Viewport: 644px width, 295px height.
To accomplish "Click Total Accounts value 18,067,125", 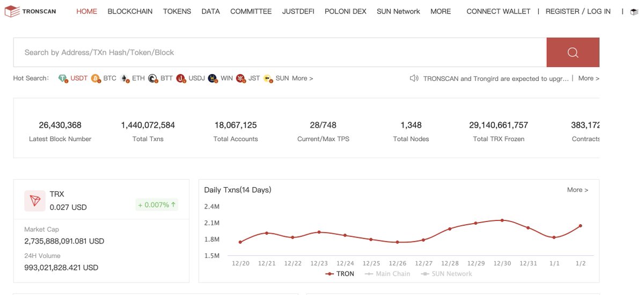I will coord(236,125).
